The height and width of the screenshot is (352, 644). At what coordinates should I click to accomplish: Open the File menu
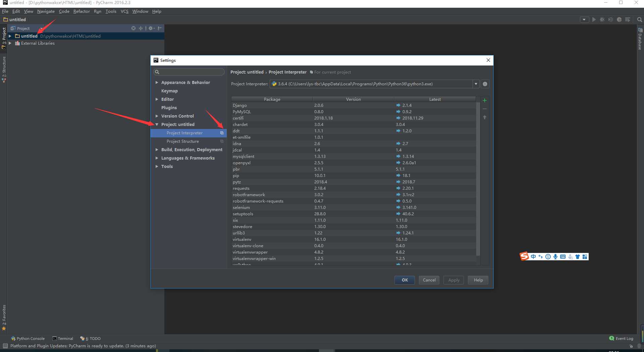click(x=5, y=11)
